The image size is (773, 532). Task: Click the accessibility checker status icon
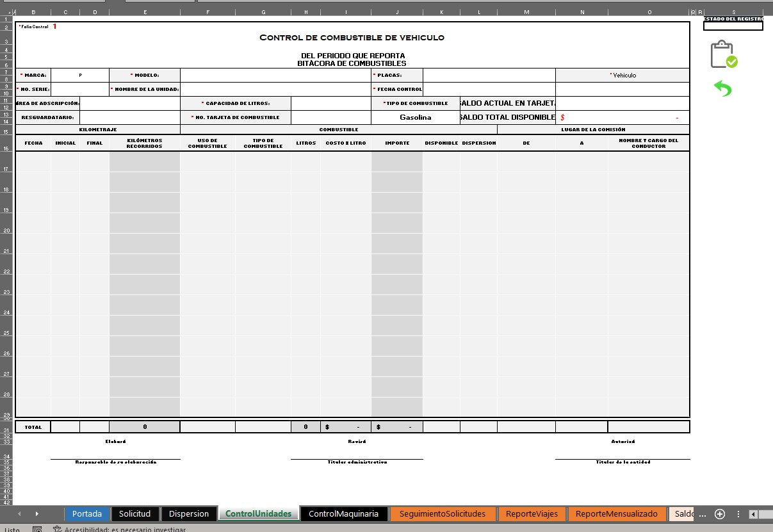57,529
